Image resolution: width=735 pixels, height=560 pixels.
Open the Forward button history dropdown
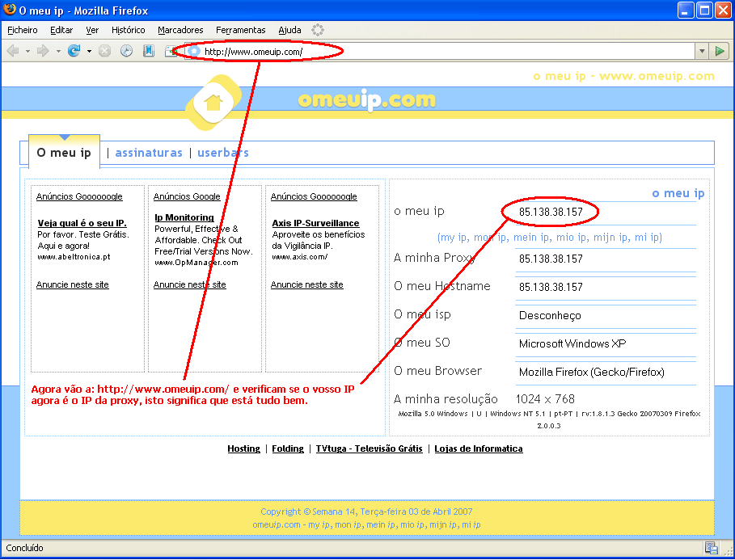point(58,51)
